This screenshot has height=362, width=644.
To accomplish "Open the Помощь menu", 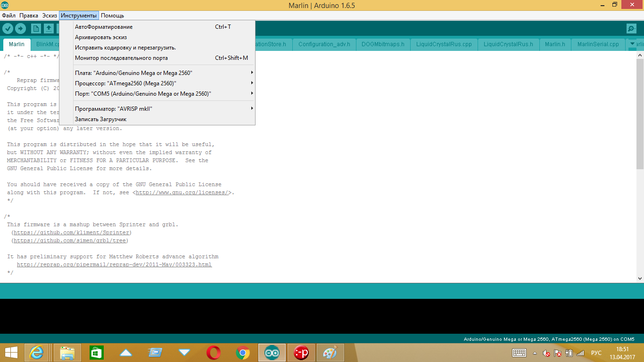I will click(112, 16).
